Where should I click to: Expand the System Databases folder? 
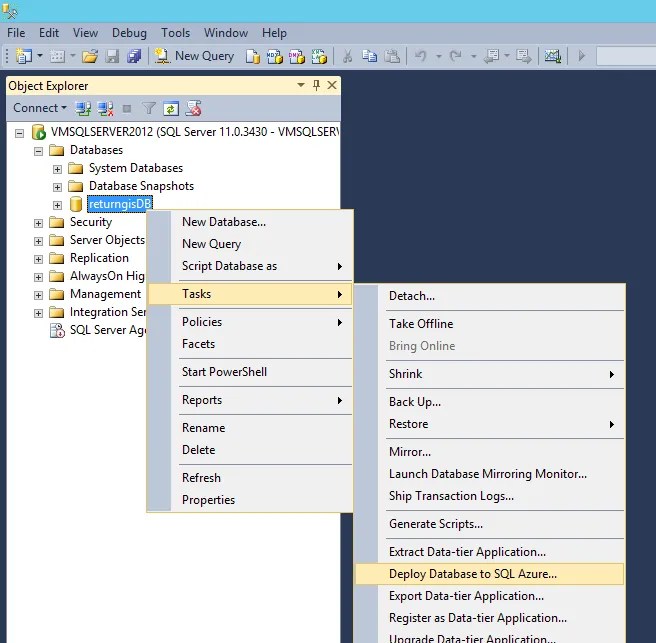coord(57,169)
